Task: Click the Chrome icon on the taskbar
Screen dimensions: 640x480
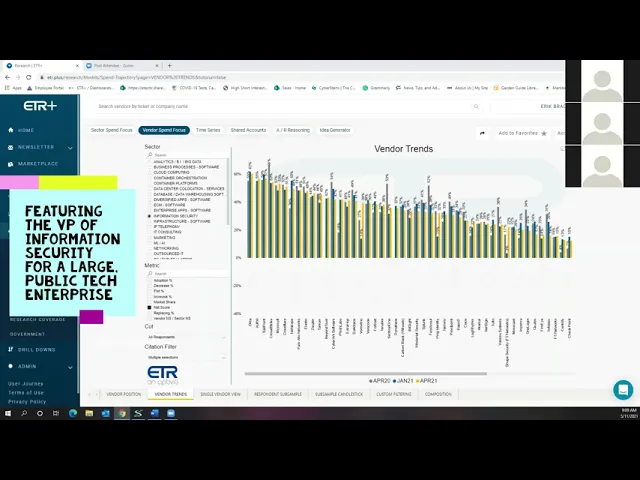Action: 122,413
